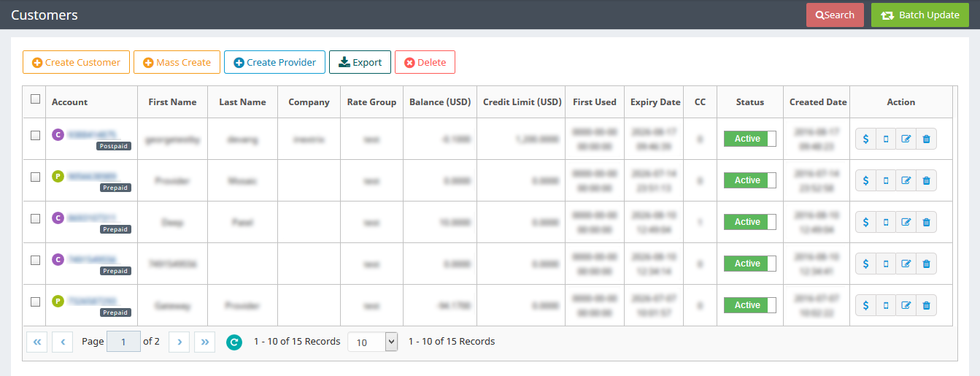
Task: Click the red Search button
Action: click(835, 15)
